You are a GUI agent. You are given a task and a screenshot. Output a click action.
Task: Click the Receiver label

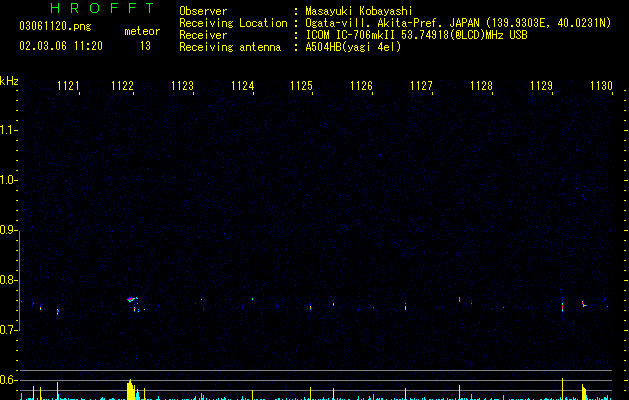tap(203, 35)
